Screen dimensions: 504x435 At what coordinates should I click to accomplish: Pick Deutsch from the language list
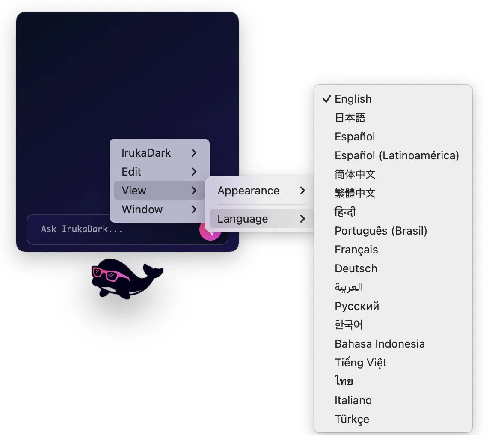pyautogui.click(x=356, y=268)
